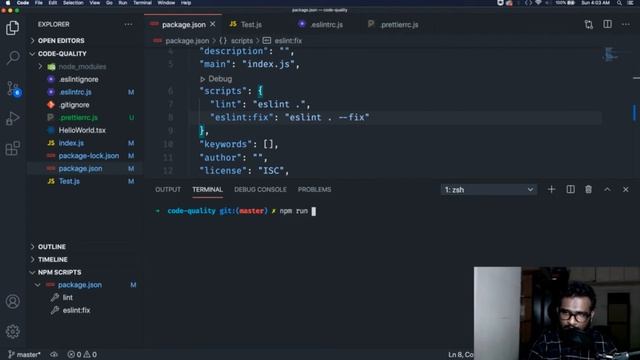Open package.json in the explorer tree
Image resolution: width=640 pixels, height=360 pixels.
[x=80, y=168]
